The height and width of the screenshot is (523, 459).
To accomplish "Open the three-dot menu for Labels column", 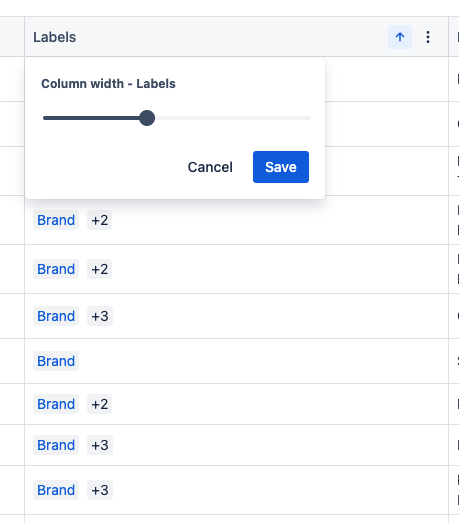I will [428, 37].
